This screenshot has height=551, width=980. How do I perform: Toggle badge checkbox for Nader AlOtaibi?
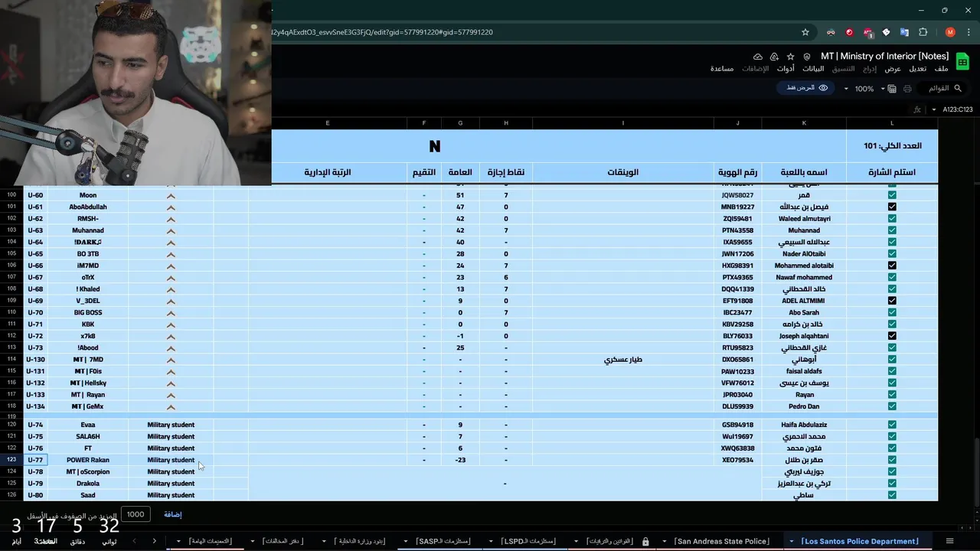[x=892, y=254]
